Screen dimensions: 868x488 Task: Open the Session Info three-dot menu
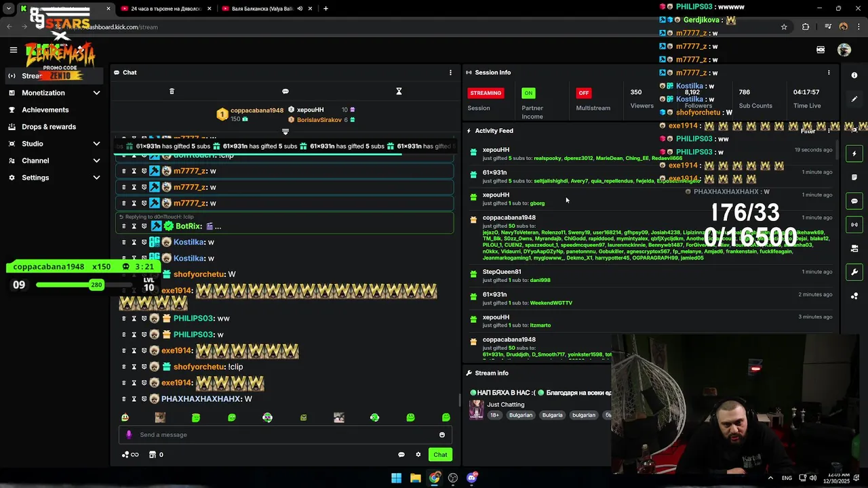(x=829, y=73)
